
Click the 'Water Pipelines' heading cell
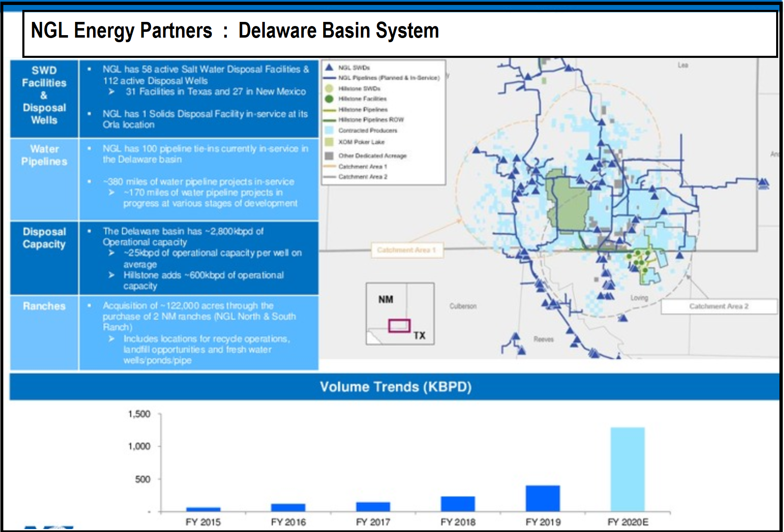(x=44, y=179)
